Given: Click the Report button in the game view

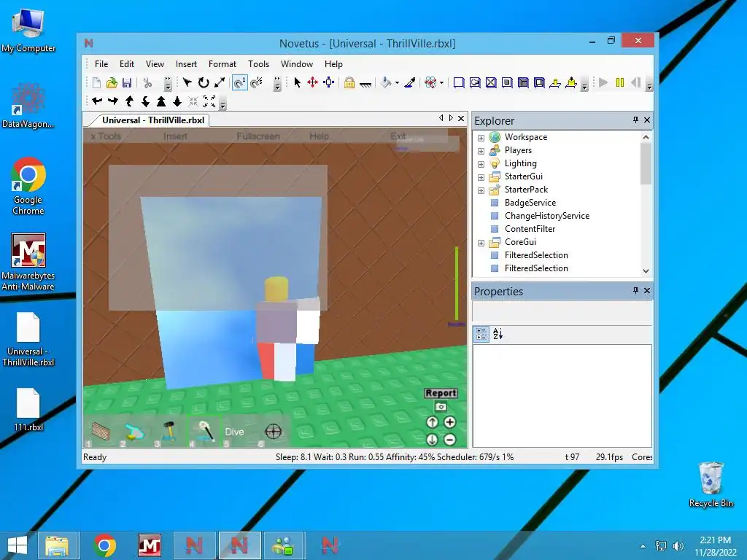Looking at the screenshot, I should 441,393.
